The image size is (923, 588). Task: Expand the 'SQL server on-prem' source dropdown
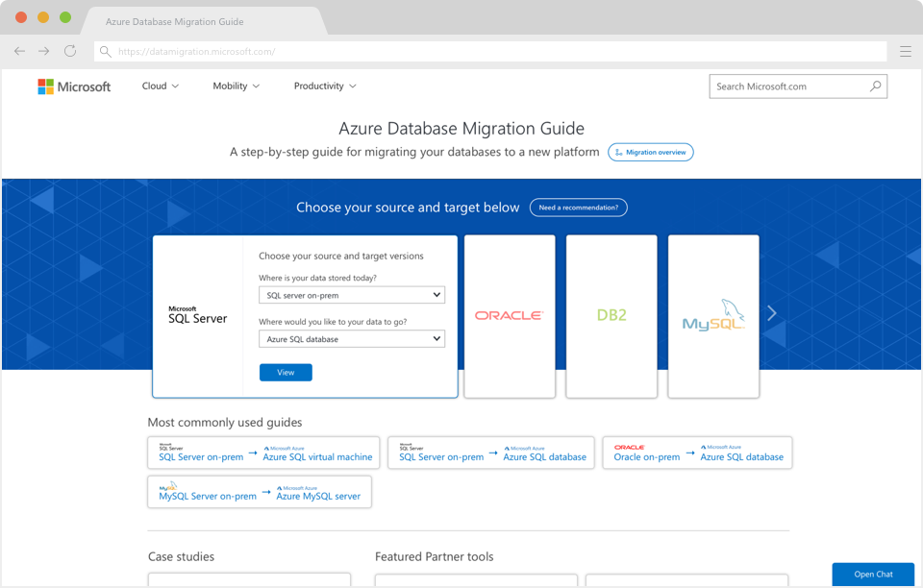pyautogui.click(x=352, y=295)
